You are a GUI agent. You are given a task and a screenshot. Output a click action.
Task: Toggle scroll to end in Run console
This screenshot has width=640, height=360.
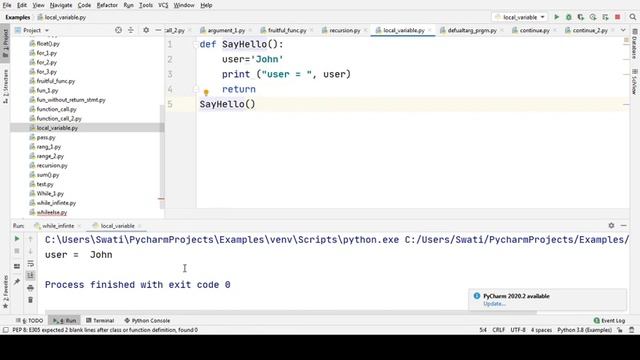click(x=30, y=276)
